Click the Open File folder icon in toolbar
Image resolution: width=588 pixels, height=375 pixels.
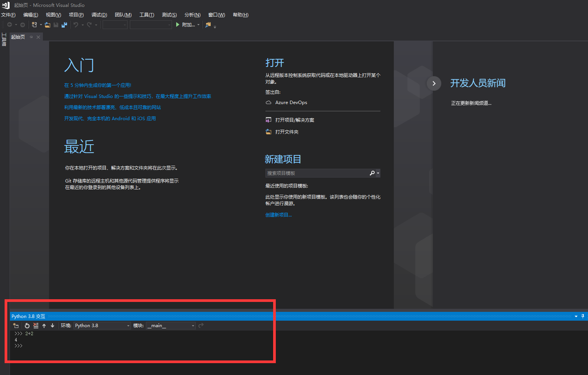pyautogui.click(x=47, y=25)
